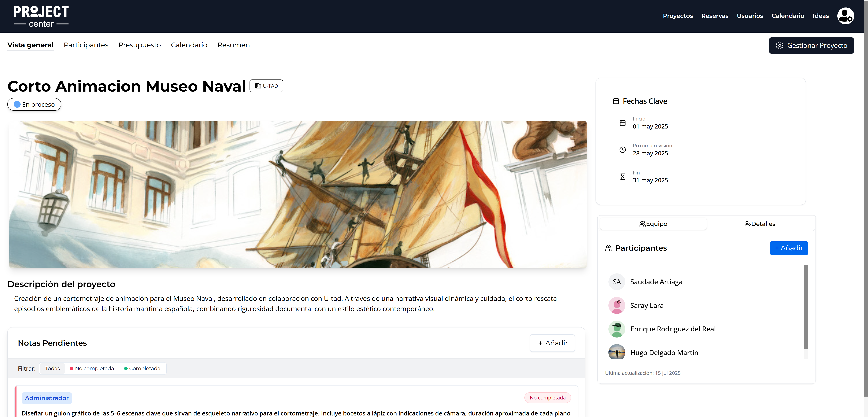Add a participant with the blue Añadir button

[788, 248]
